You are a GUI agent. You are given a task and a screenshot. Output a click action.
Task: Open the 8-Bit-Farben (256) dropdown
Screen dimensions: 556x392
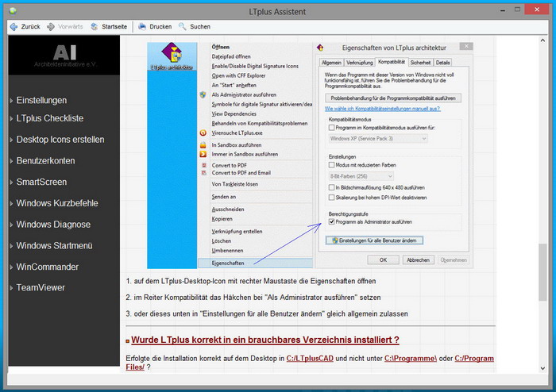click(361, 176)
